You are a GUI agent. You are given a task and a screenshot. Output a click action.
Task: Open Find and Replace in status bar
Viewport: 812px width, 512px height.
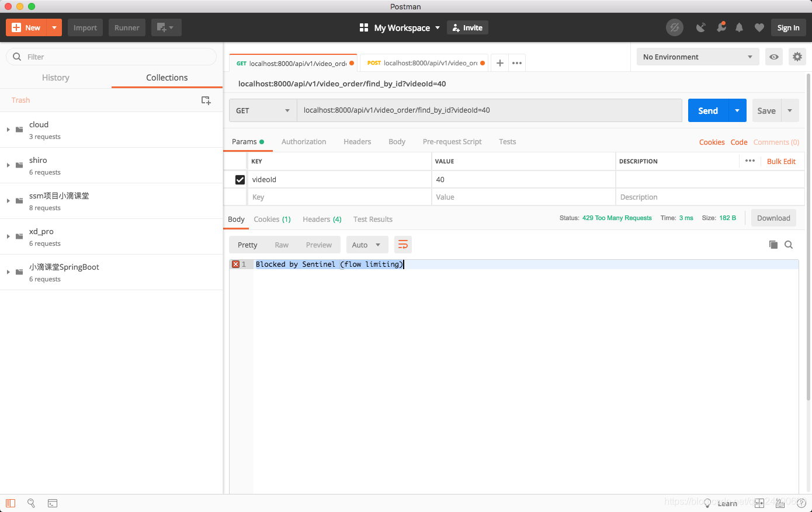[x=31, y=503]
